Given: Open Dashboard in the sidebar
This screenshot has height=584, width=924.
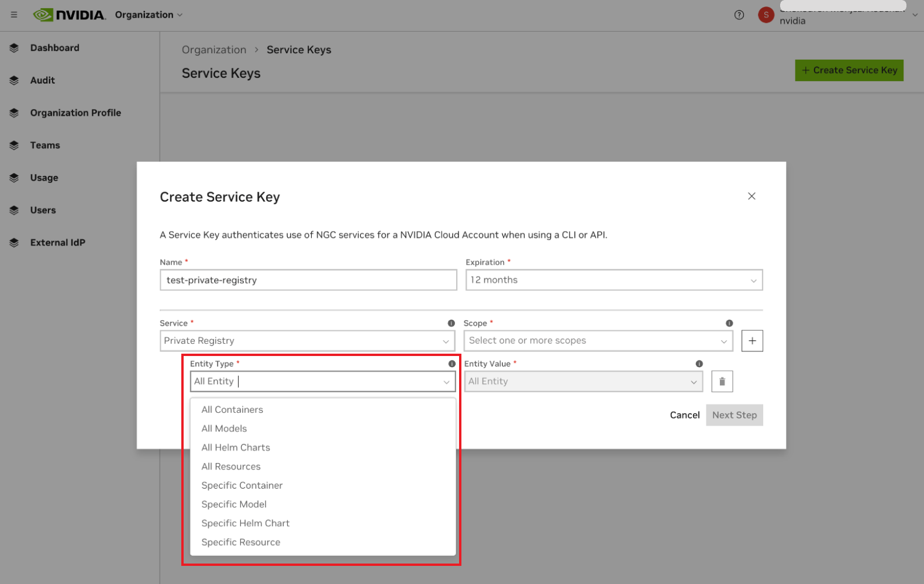Looking at the screenshot, I should [x=55, y=48].
